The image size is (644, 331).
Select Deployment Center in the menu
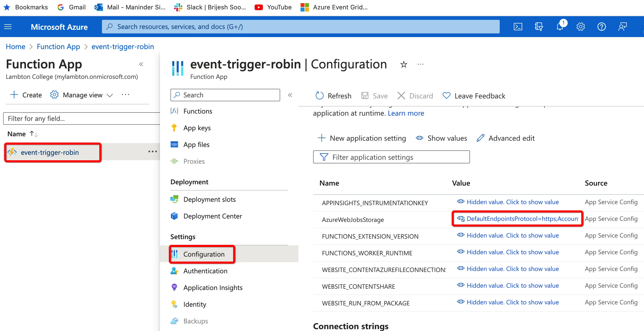pyautogui.click(x=212, y=216)
